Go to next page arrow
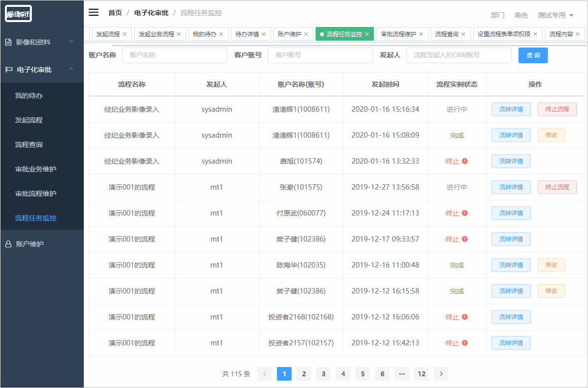Image resolution: width=588 pixels, height=388 pixels. [441, 374]
